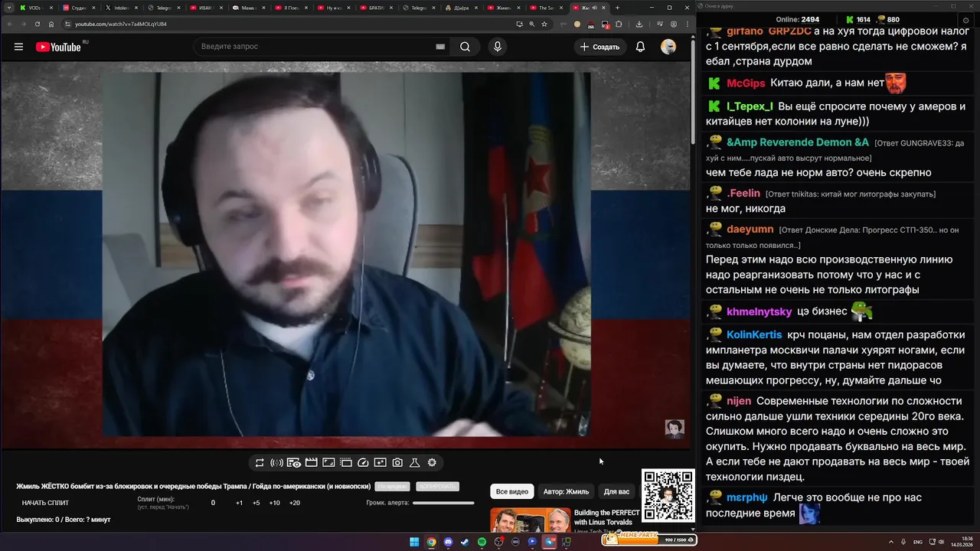Click the lab flask icon in extension toolbar
The image size is (980, 551).
[x=415, y=462]
